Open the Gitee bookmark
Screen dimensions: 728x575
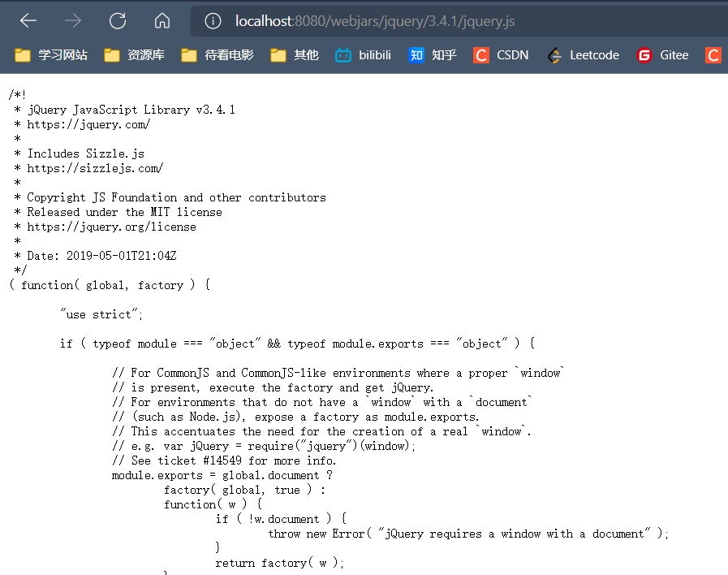[662, 55]
